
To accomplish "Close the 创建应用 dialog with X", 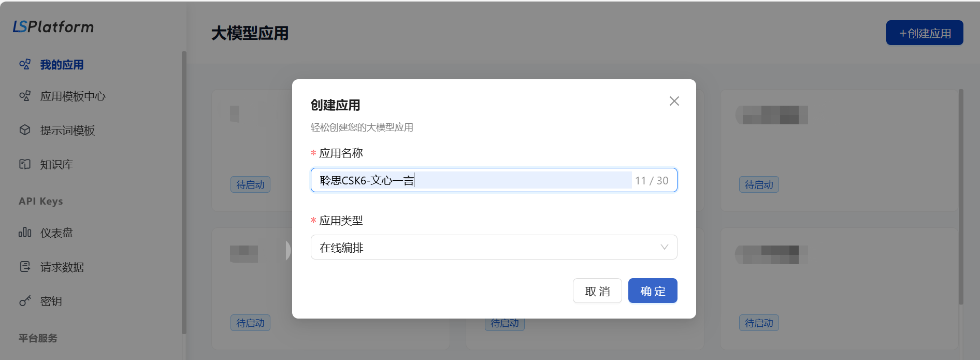I will pos(674,101).
